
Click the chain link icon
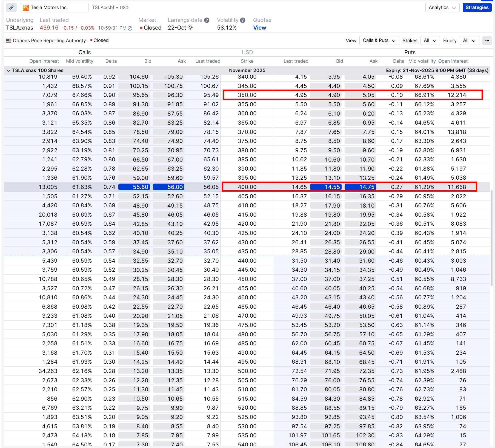(11, 7)
